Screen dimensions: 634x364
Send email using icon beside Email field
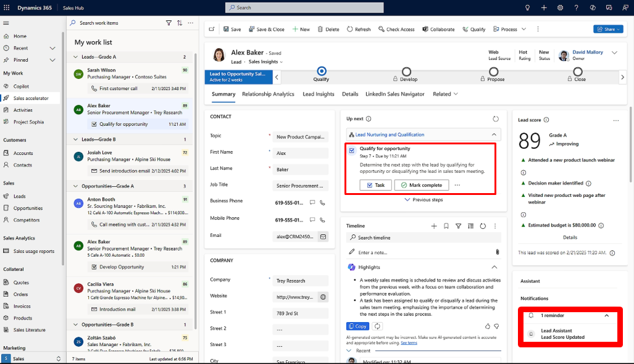[x=322, y=236]
